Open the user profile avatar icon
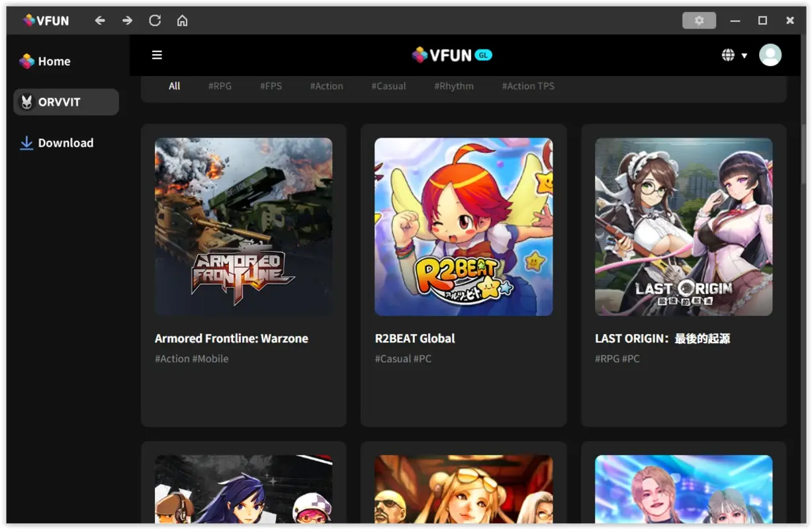This screenshot has width=812, height=529. pos(770,55)
